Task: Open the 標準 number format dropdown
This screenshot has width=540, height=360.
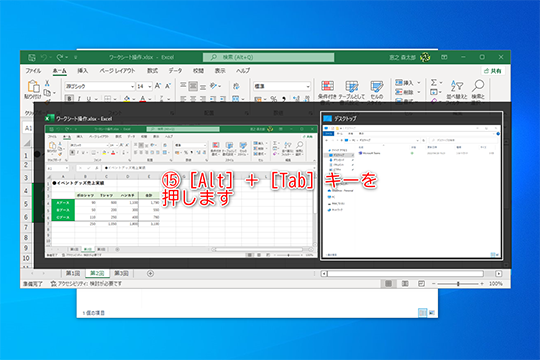Action: click(308, 86)
